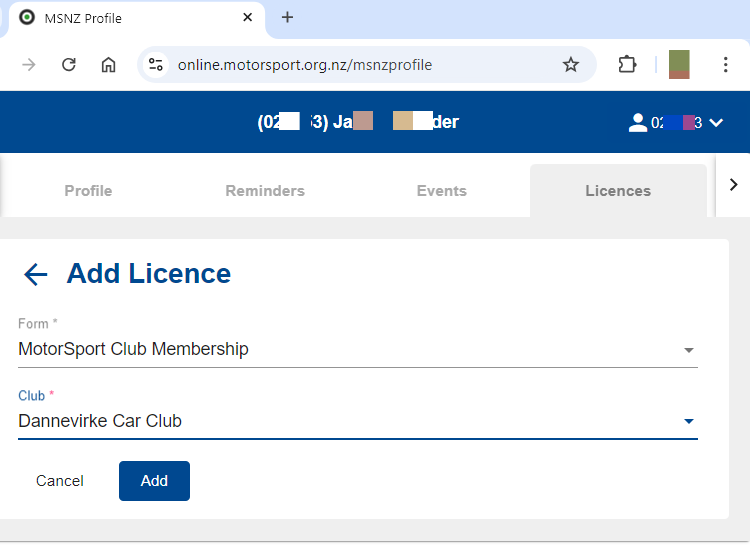Click the site information icon in address bar
The image size is (750, 550).
click(x=156, y=65)
